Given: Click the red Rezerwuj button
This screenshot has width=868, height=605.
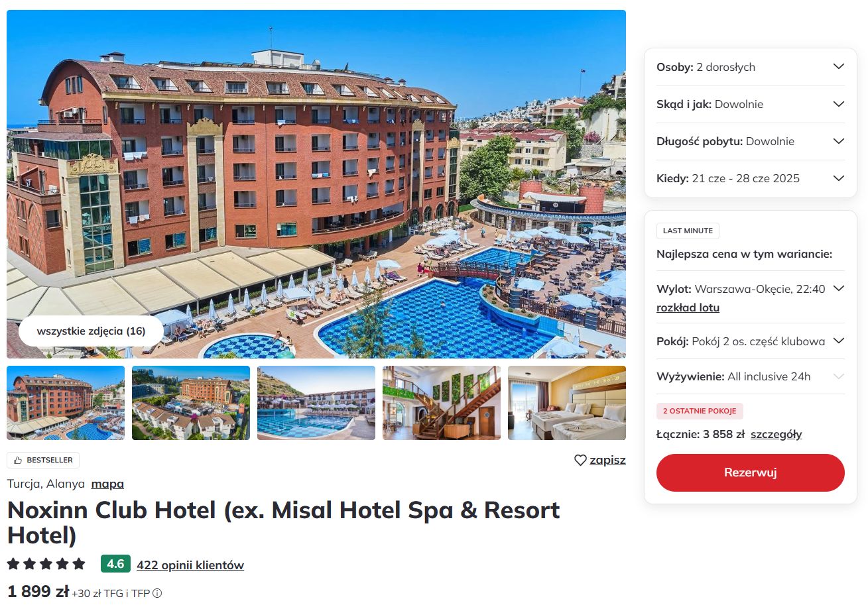Looking at the screenshot, I should pos(751,472).
